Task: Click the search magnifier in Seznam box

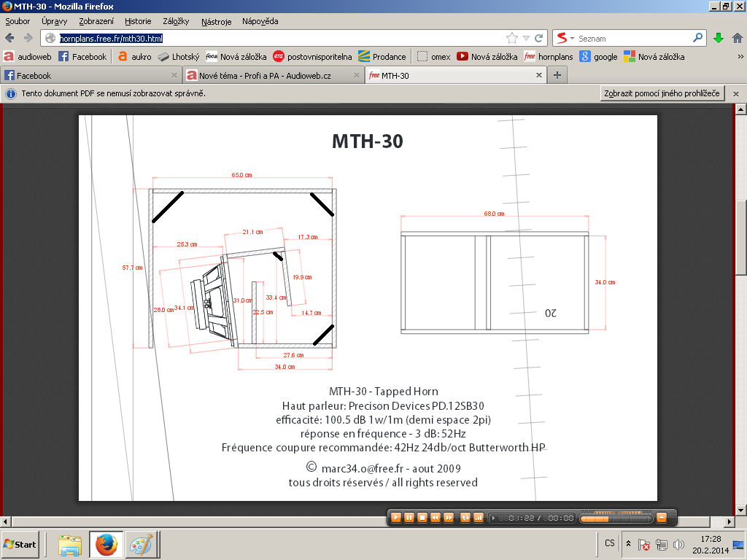Action: pyautogui.click(x=698, y=38)
